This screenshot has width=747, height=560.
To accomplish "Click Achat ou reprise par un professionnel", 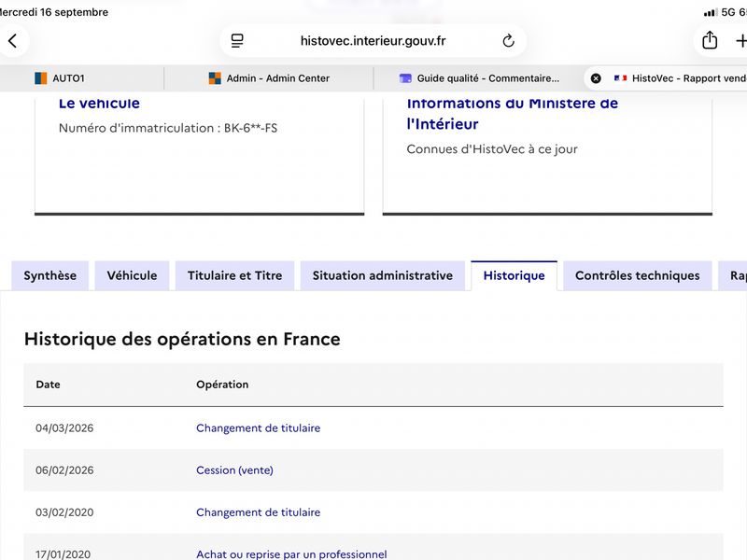I will (291, 554).
